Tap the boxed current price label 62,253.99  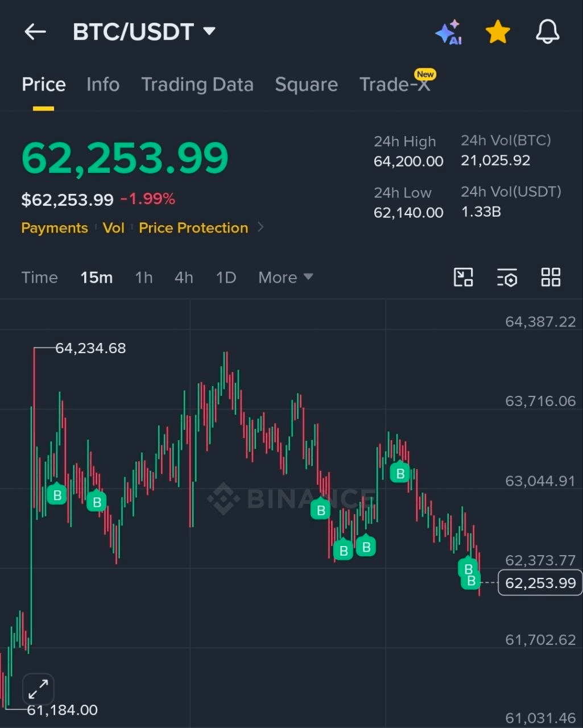click(x=540, y=583)
